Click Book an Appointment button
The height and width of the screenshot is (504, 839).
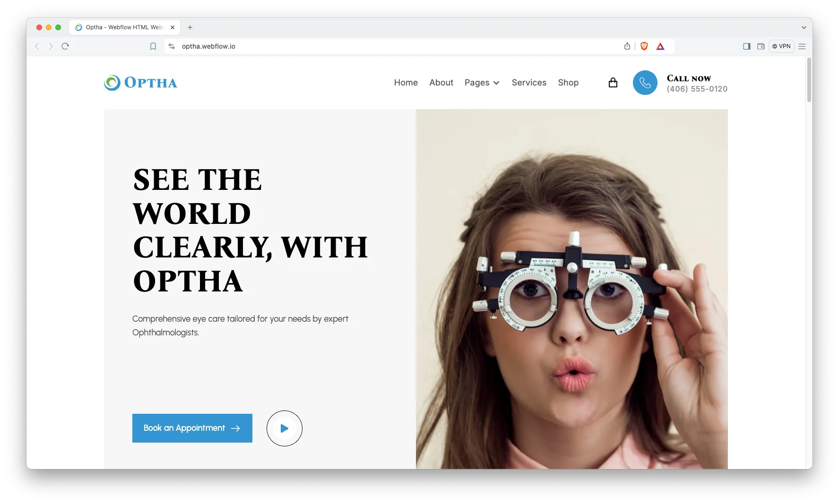pyautogui.click(x=192, y=428)
